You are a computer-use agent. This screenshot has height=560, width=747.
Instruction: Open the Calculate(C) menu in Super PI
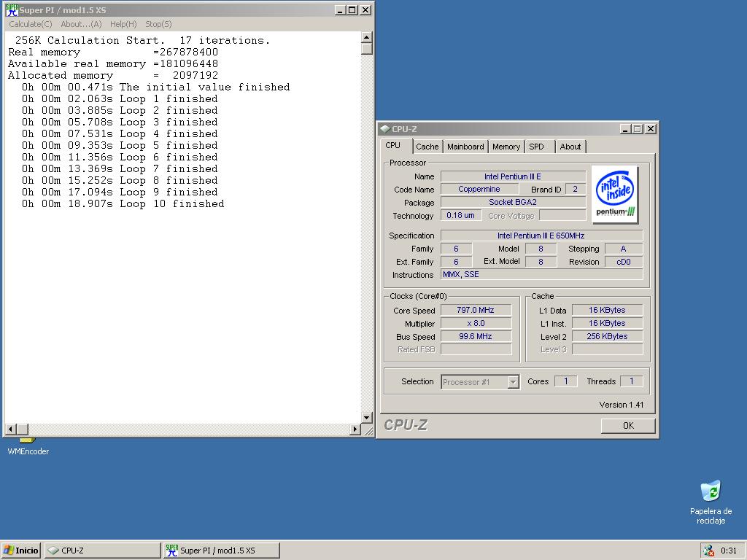click(x=31, y=24)
